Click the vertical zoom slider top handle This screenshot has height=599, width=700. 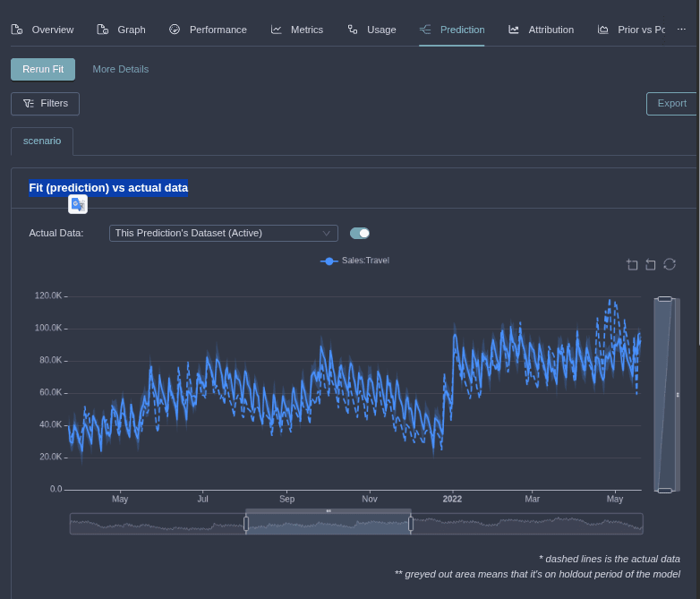coord(664,299)
